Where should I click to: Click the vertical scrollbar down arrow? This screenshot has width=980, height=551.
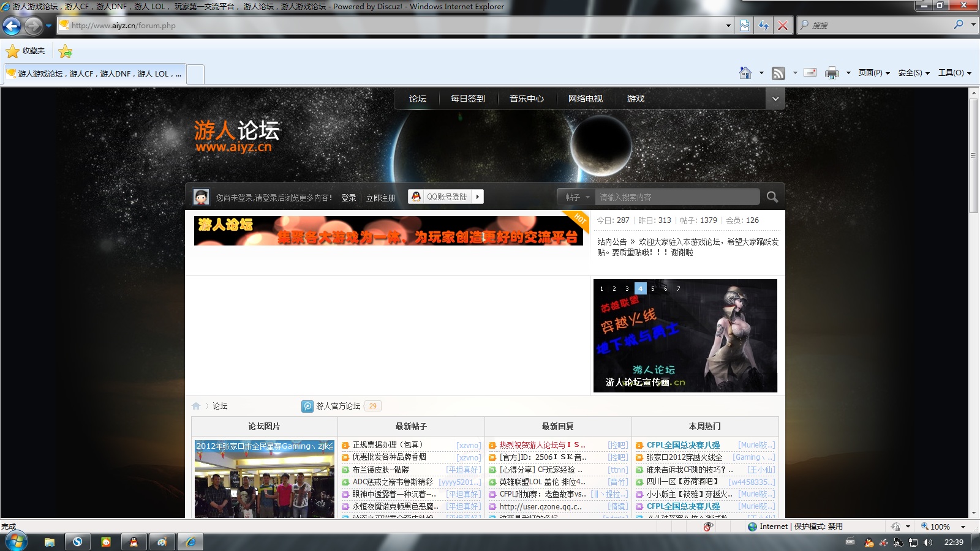973,513
